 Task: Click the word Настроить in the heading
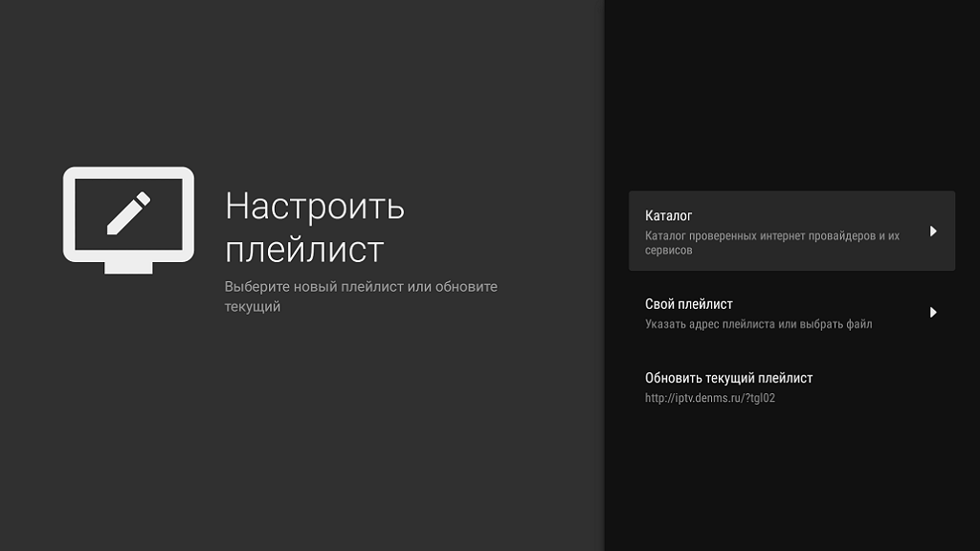pos(314,206)
